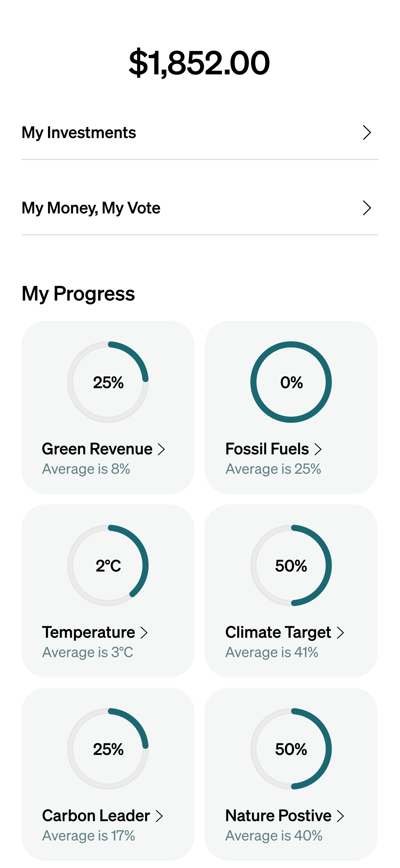The image size is (400, 868).
Task: View Fossil Fuels details link
Action: 267,449
